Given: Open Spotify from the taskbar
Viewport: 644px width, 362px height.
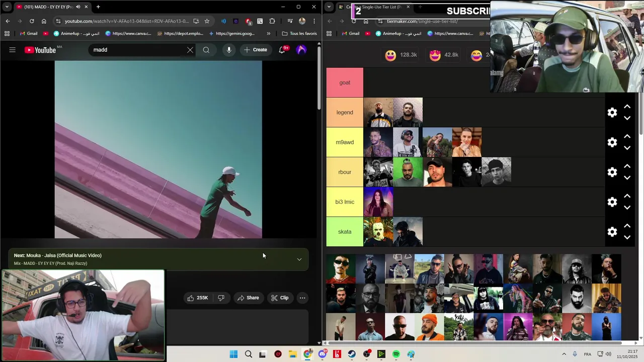Looking at the screenshot, I should (x=396, y=354).
